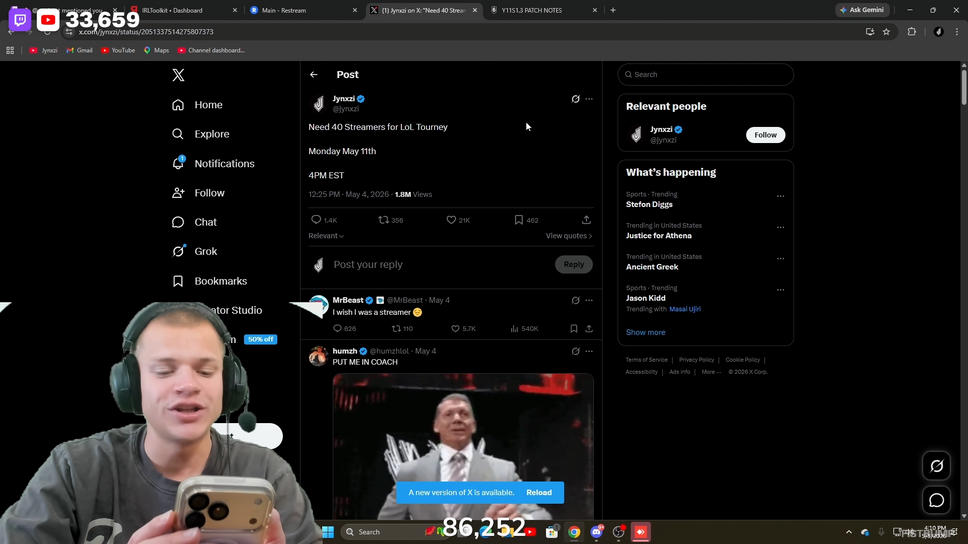Open the Privacy Policy link
The image size is (968, 544).
point(696,360)
